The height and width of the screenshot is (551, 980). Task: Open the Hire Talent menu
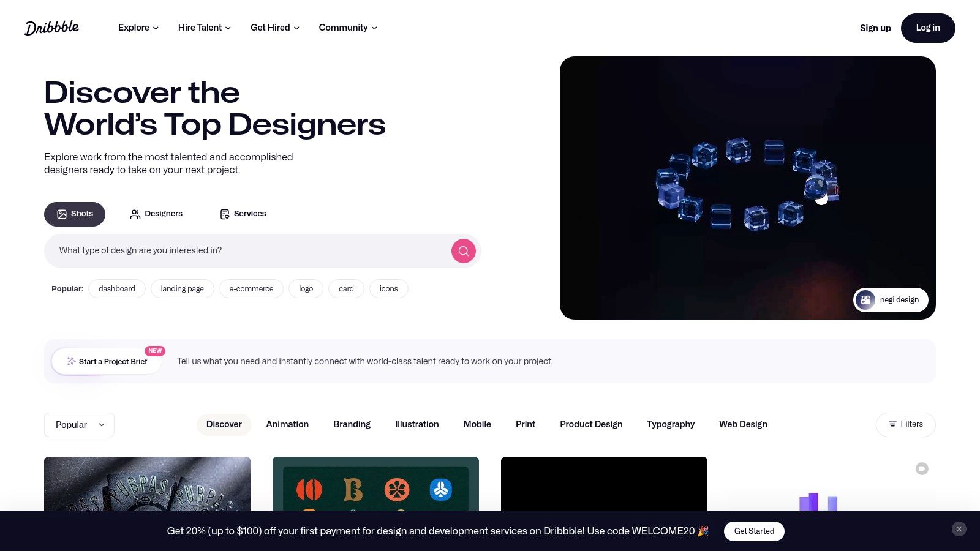pos(204,28)
